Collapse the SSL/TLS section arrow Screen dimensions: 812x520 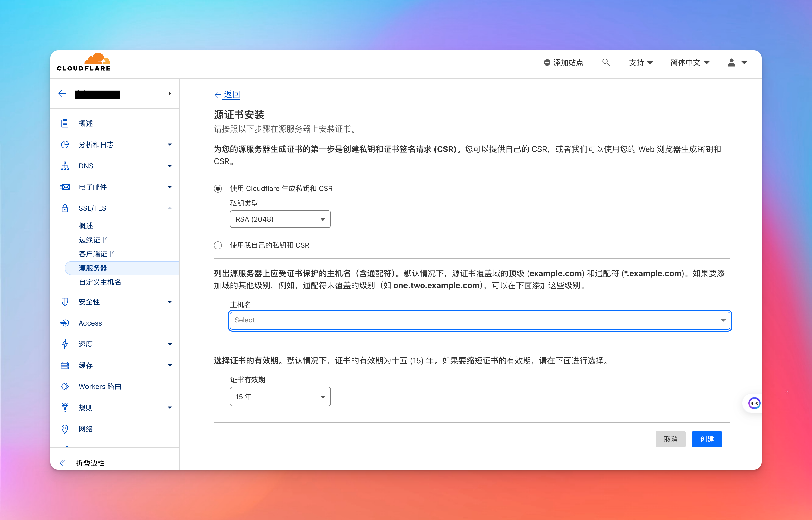(x=170, y=208)
